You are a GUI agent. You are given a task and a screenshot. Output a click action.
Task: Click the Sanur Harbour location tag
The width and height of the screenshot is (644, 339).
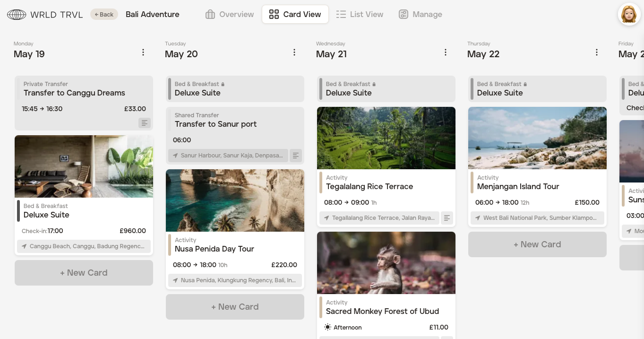(228, 155)
